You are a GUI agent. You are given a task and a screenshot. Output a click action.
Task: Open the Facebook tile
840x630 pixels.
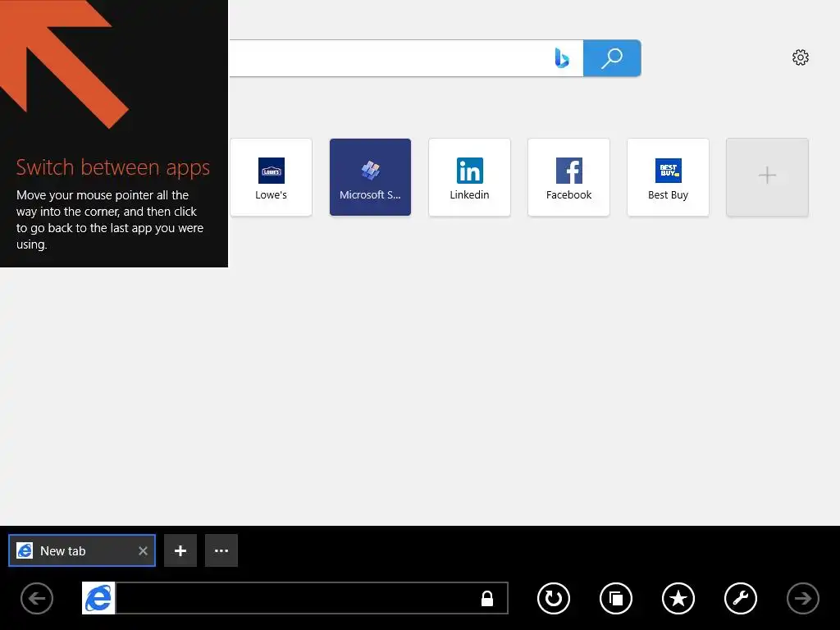569,177
